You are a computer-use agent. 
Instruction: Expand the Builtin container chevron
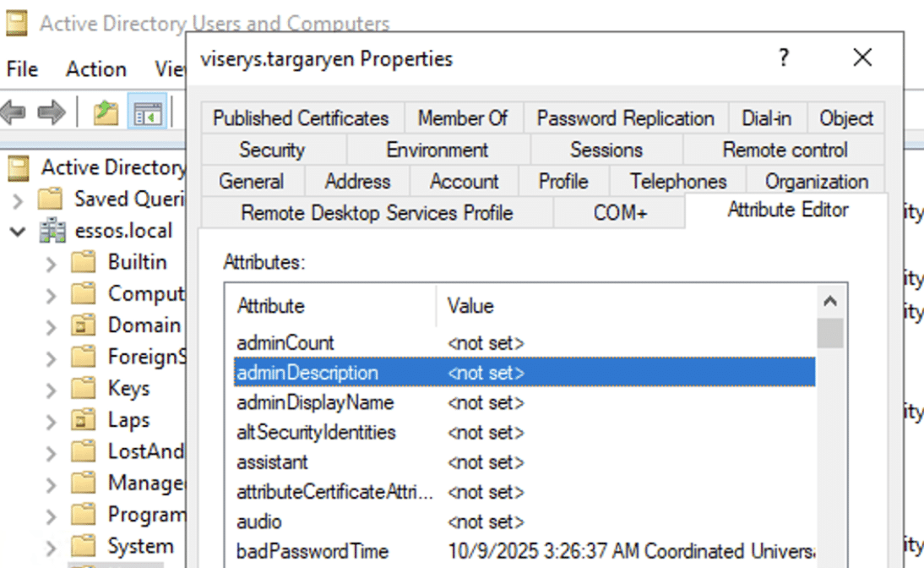pyautogui.click(x=51, y=263)
